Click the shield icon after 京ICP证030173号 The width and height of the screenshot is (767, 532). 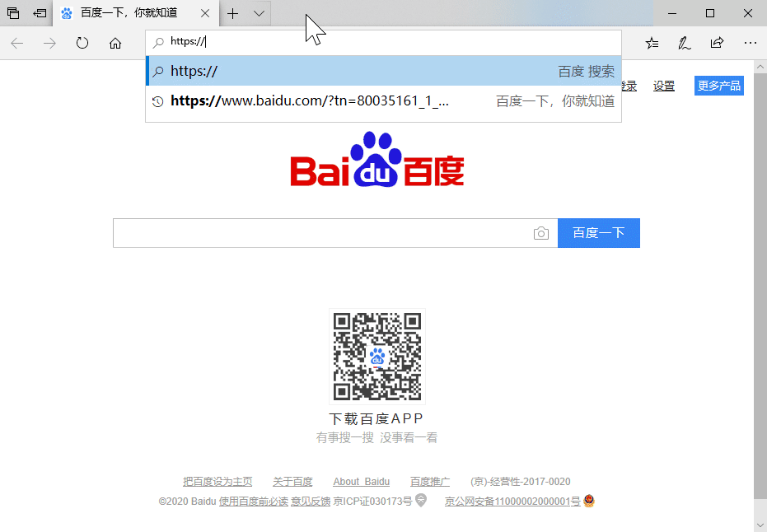coord(421,500)
